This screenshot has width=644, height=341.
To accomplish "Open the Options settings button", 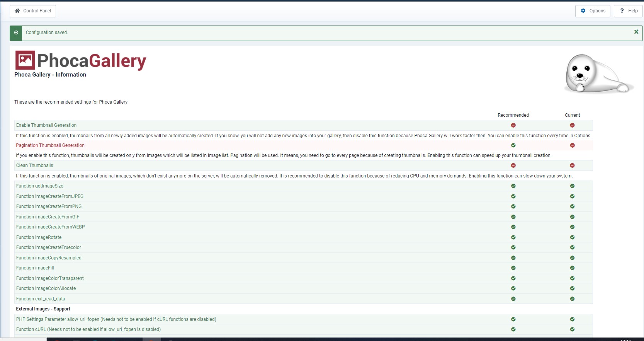I will [593, 11].
